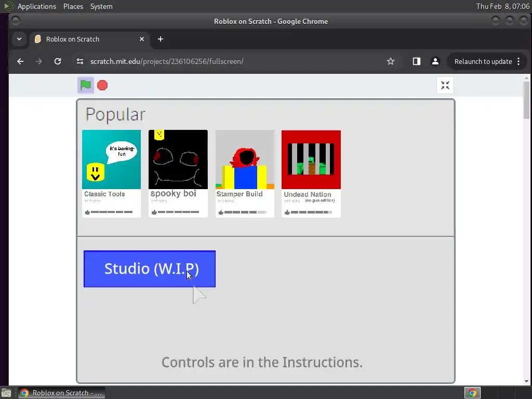Viewport: 532px width, 399px height.
Task: Click 'Controls are in the Instructions.' text
Action: pos(262,362)
